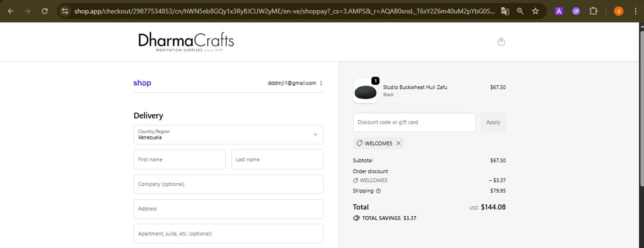
Task: Click the TOTAL SAVINGS $3.37 line
Action: click(385, 218)
